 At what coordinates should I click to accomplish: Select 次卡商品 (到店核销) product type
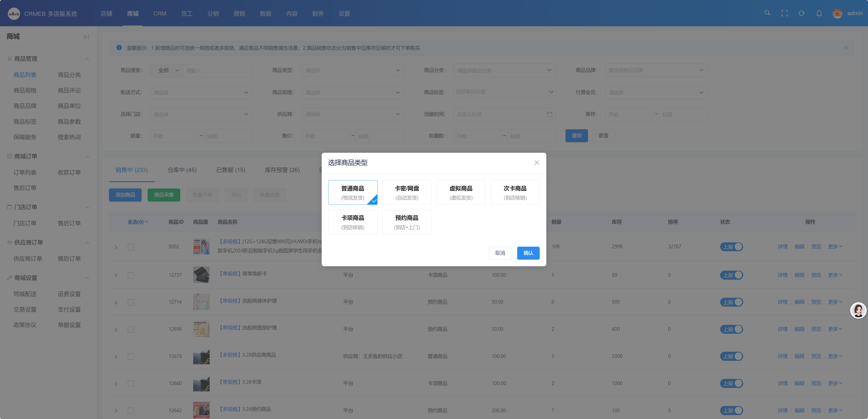[515, 192]
